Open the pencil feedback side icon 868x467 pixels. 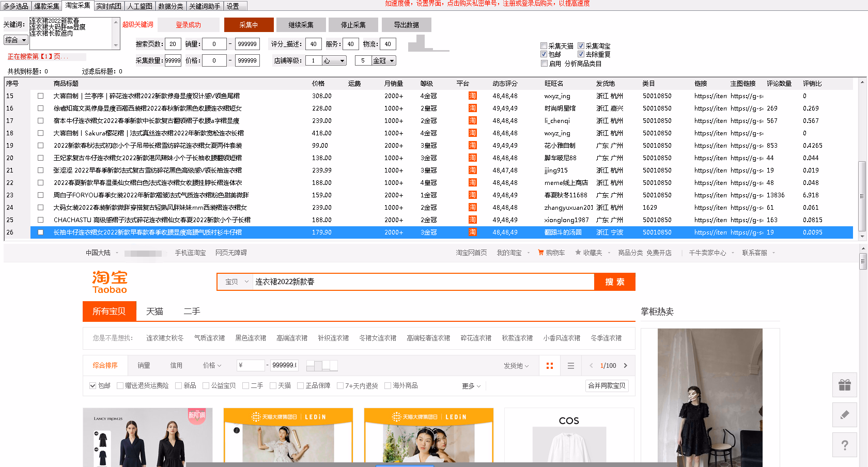(x=845, y=414)
